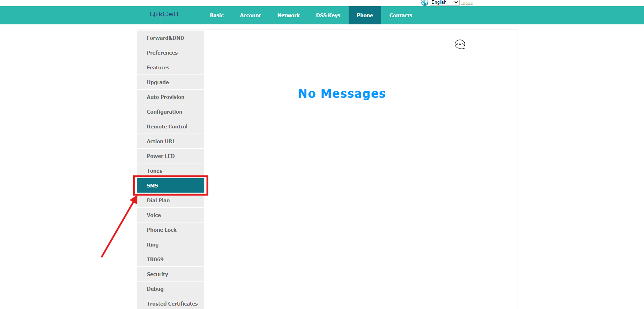Switch to the Basic tab
The height and width of the screenshot is (309, 644).
pos(217,15)
